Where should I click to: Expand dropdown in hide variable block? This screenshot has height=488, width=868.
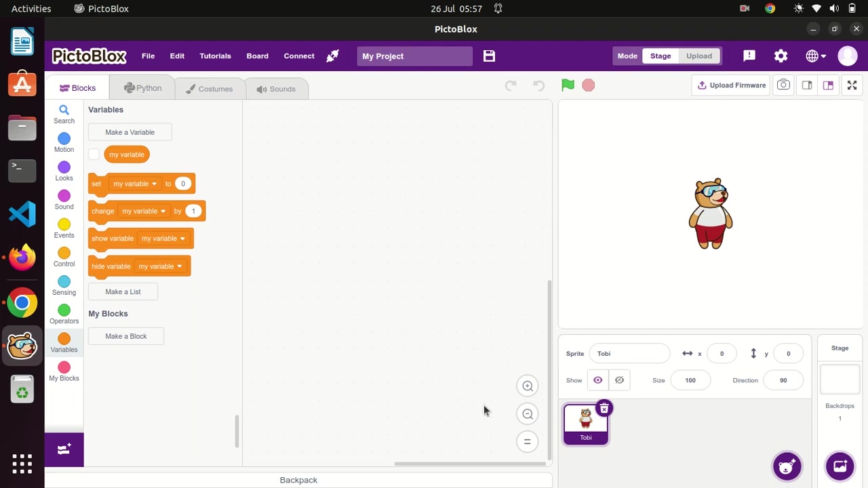tap(179, 266)
